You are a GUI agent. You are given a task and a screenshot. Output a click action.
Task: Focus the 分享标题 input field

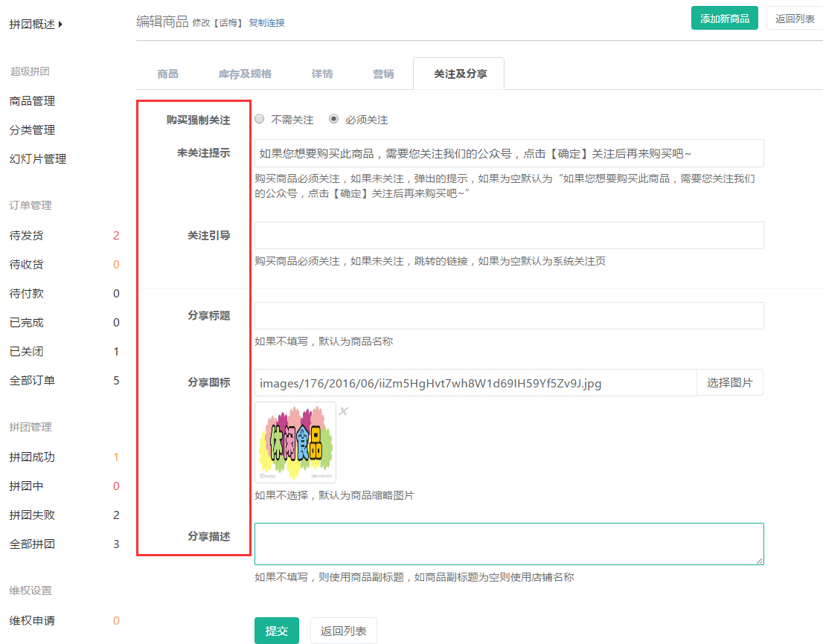pyautogui.click(x=509, y=315)
